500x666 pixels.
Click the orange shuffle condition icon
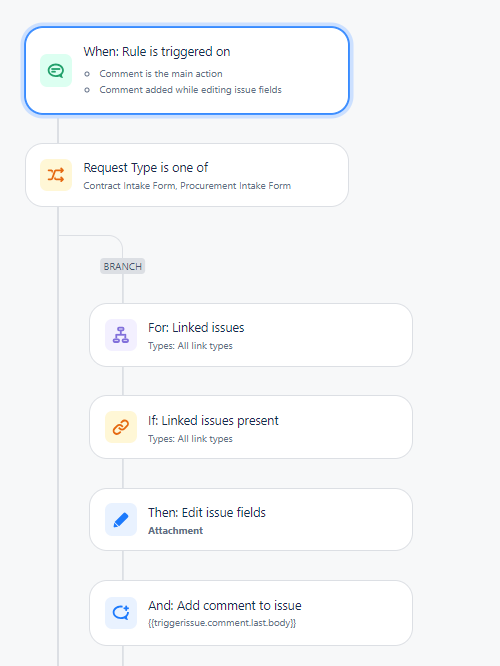click(x=56, y=175)
